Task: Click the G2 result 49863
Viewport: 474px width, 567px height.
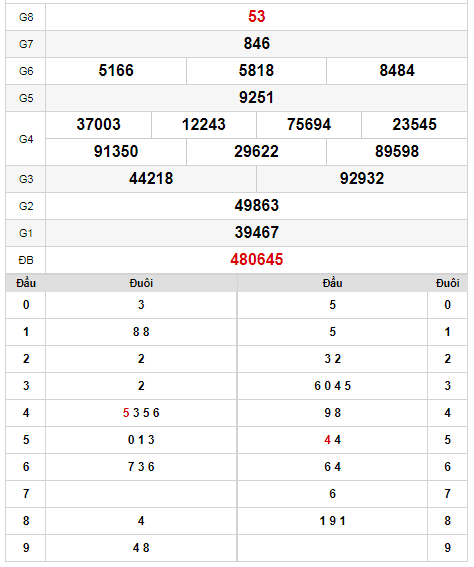Action: 256,206
